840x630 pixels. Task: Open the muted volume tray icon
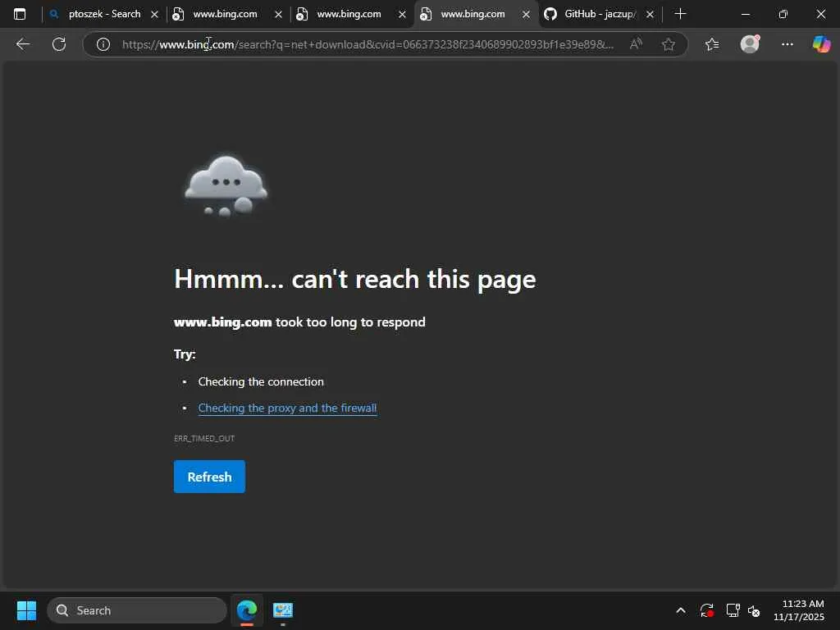(x=755, y=610)
